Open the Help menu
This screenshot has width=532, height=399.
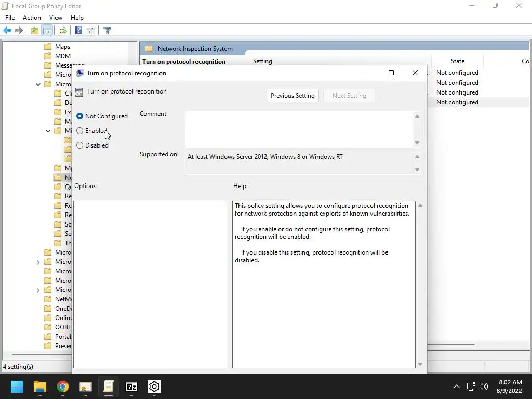[77, 18]
